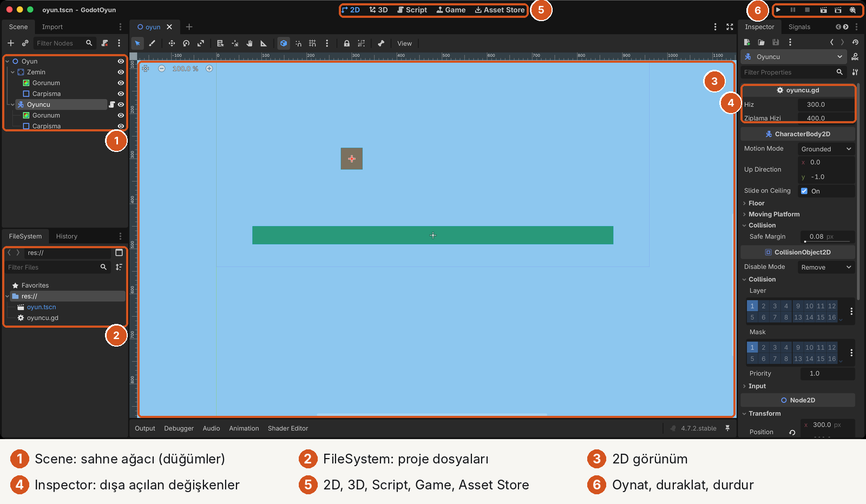Open the Signals tab
Viewport: 866px width, 504px height.
pos(799,27)
